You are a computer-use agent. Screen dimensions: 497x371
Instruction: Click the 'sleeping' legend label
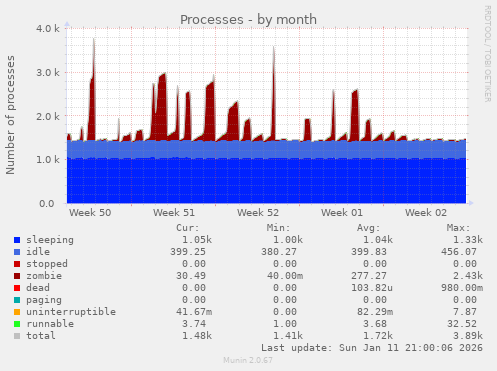point(50,240)
